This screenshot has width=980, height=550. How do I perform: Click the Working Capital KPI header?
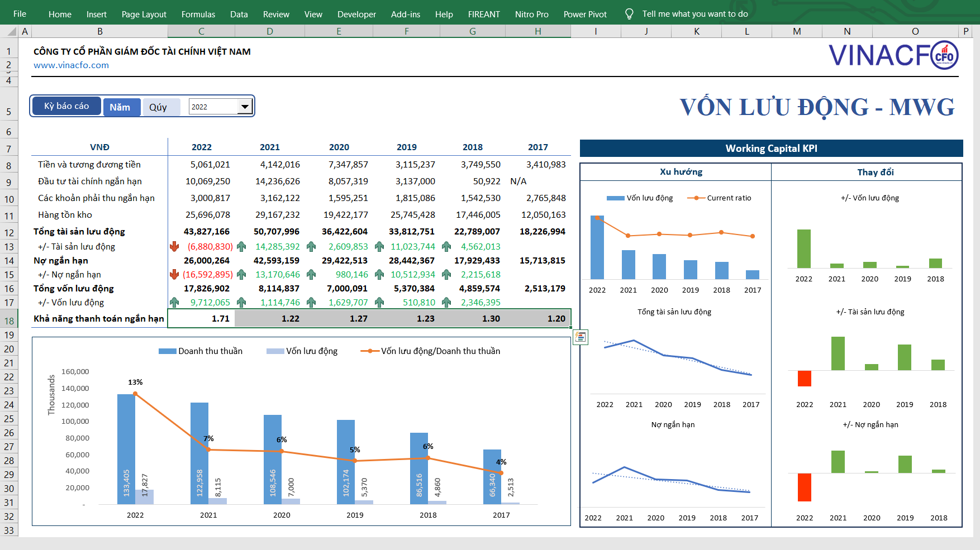pos(771,149)
